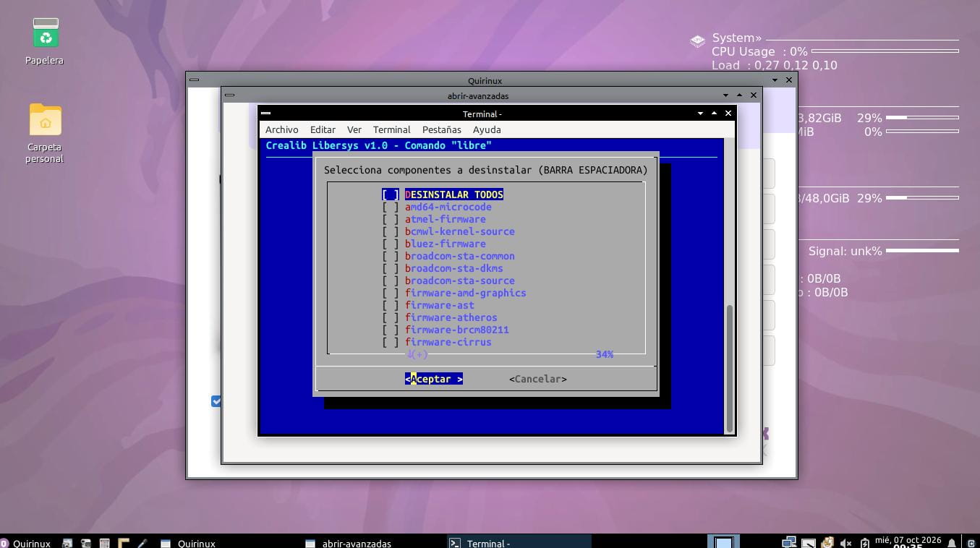The width and height of the screenshot is (980, 548).
Task: Click the Terminal vertical scrollbar handle
Action: point(729,368)
